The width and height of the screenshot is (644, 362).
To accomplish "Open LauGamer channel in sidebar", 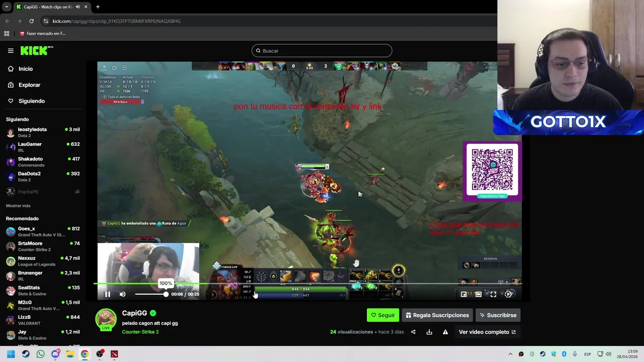I will 43,147.
